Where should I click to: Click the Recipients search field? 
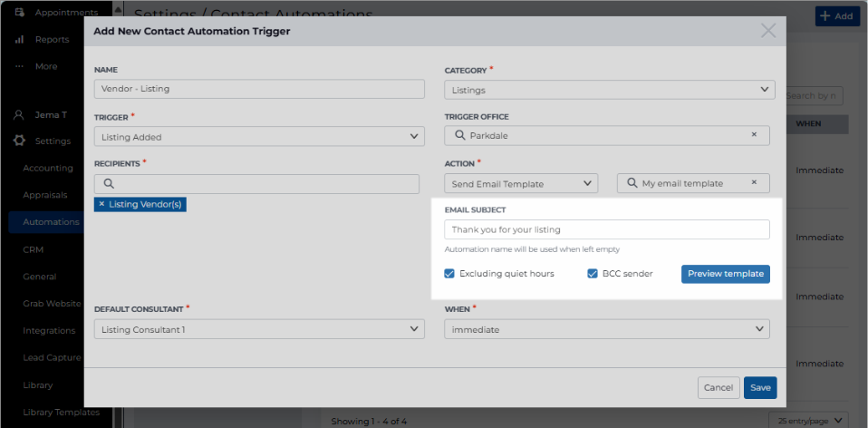[x=256, y=184]
